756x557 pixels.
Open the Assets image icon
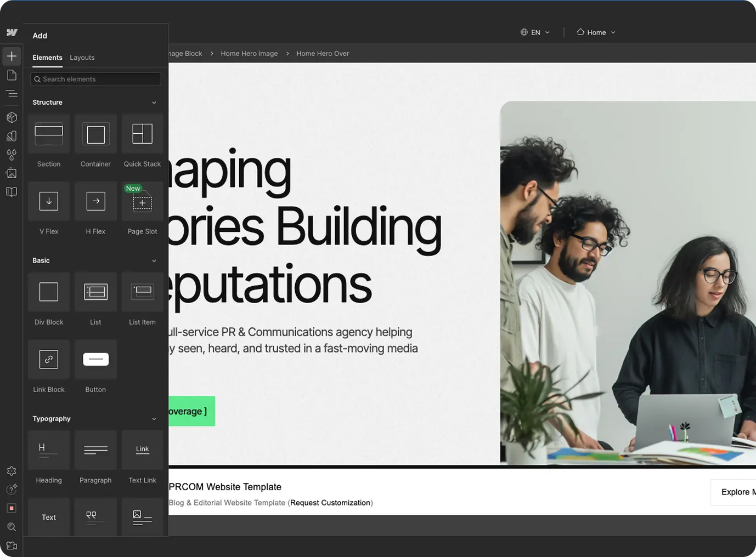[12, 173]
